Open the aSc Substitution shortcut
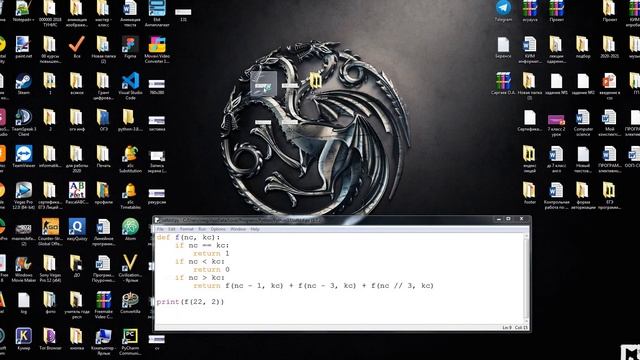Screen dimensions: 640x360 130,159
